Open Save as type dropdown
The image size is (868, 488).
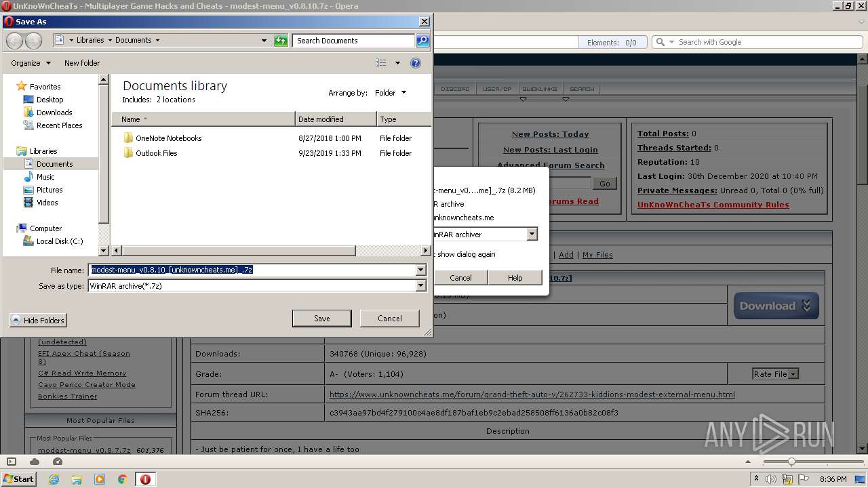[420, 286]
